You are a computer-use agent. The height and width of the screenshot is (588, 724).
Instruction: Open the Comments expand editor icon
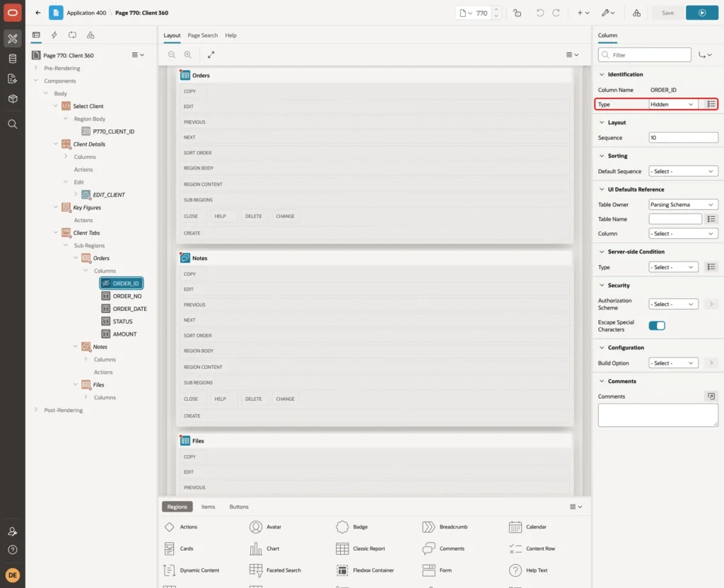[711, 396]
